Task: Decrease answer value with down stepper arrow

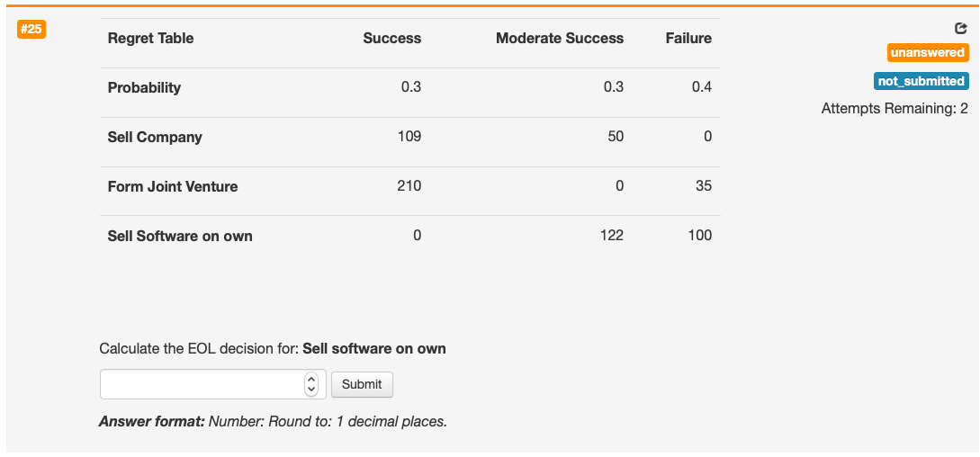Action: (x=311, y=390)
